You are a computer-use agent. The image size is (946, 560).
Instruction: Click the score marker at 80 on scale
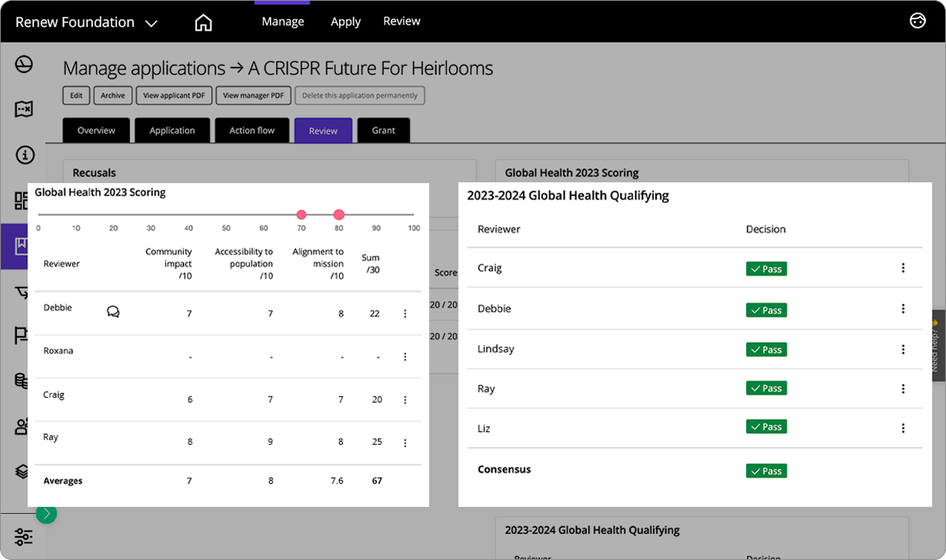pyautogui.click(x=339, y=215)
